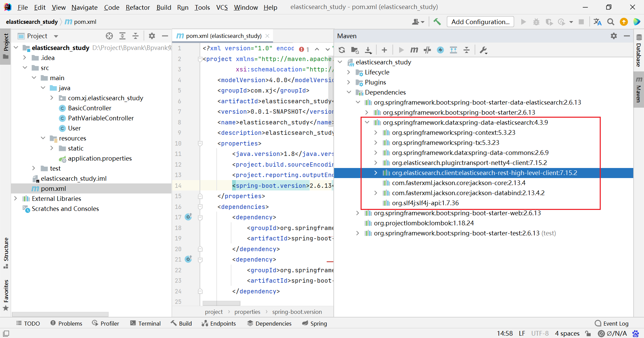Click the Translate icon in toolbar

tap(597, 22)
